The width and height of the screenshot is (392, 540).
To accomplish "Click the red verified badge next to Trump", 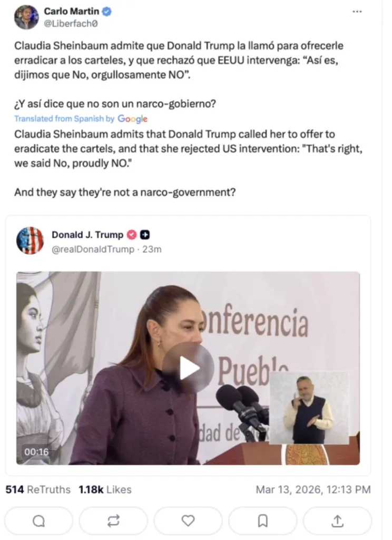I will 132,235.
